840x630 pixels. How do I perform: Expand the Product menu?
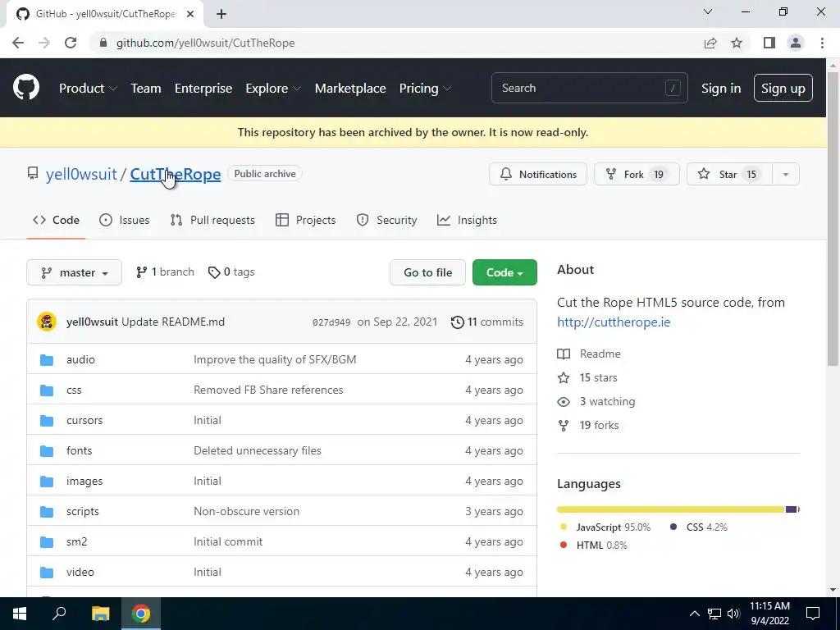coord(88,89)
